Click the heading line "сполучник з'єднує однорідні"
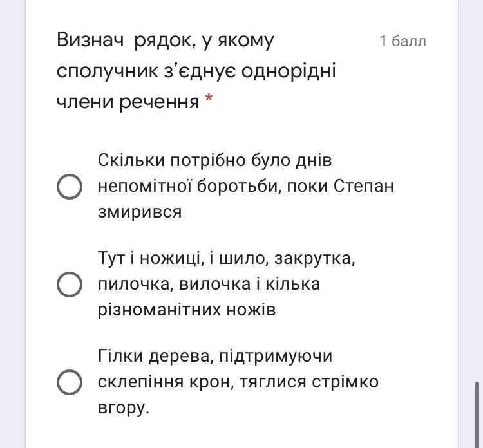The image size is (483, 448). point(196,70)
